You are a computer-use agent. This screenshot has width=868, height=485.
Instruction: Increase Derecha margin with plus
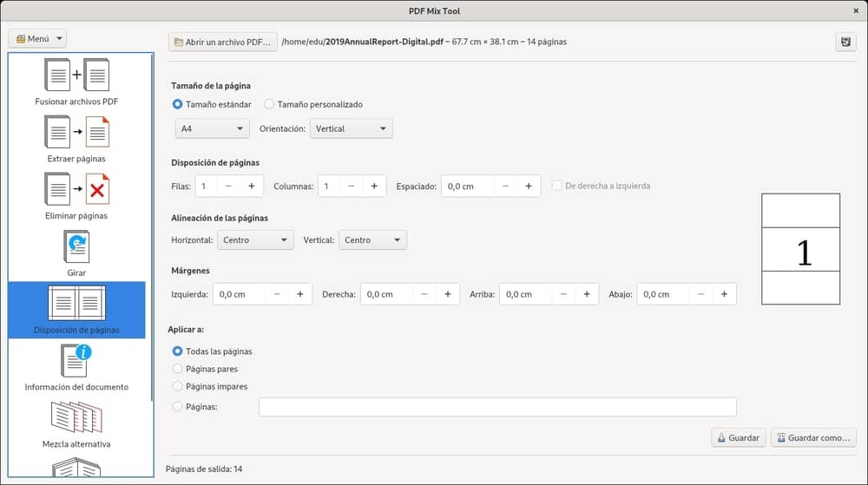(448, 294)
